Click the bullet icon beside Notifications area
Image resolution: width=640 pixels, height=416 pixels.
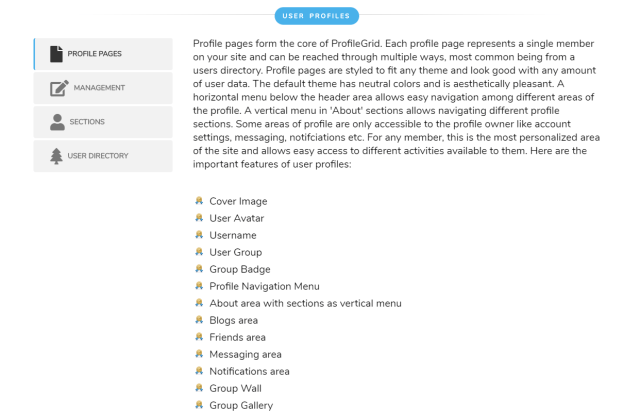click(x=199, y=371)
